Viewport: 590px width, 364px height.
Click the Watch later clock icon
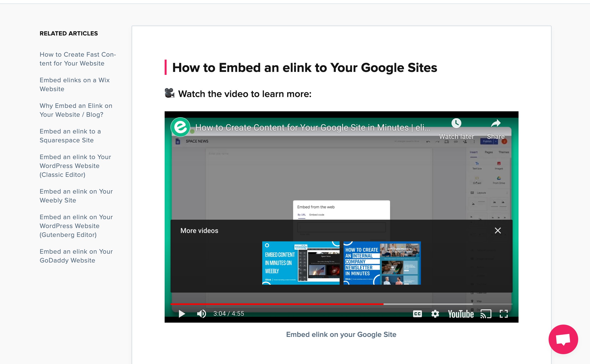pos(456,123)
